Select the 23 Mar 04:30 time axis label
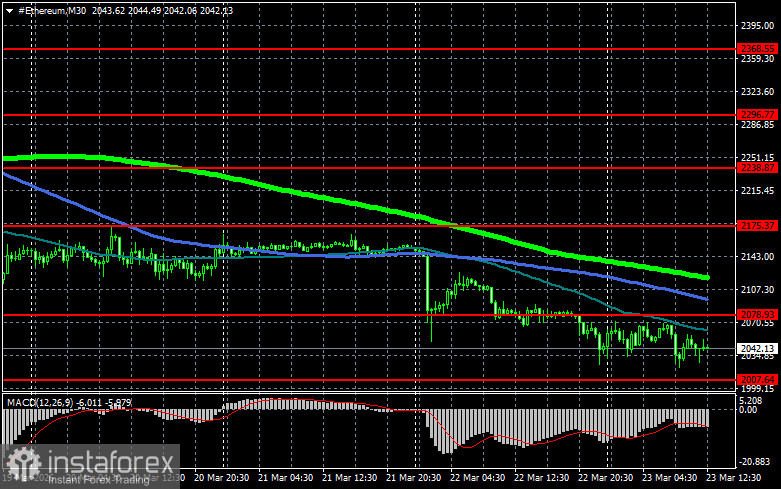 pos(669,478)
